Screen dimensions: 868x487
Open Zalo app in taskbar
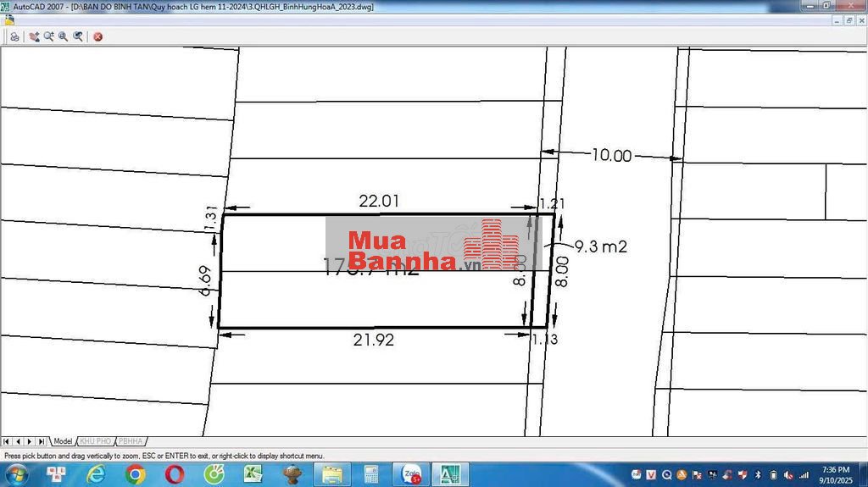pos(412,474)
